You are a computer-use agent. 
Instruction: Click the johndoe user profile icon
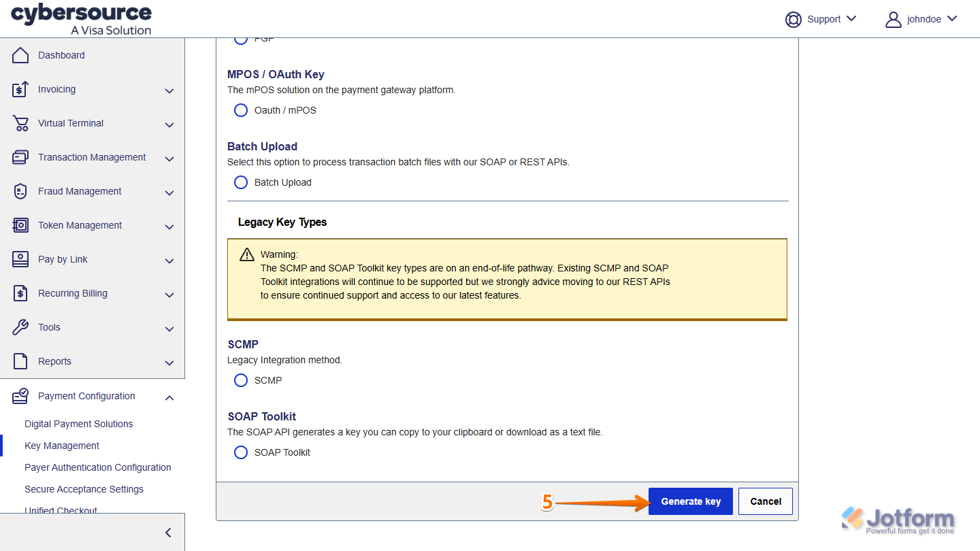[x=893, y=19]
